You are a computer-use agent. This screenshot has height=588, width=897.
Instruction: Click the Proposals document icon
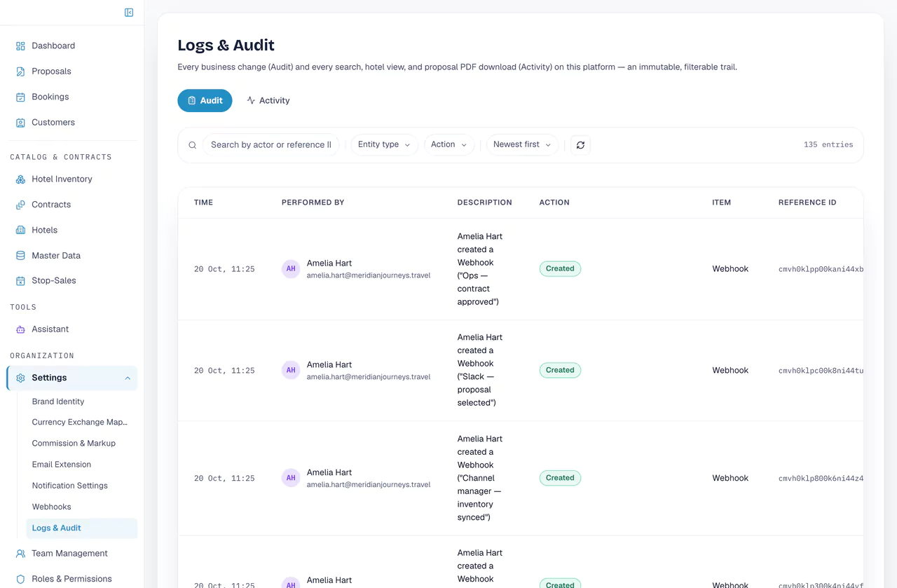point(20,71)
